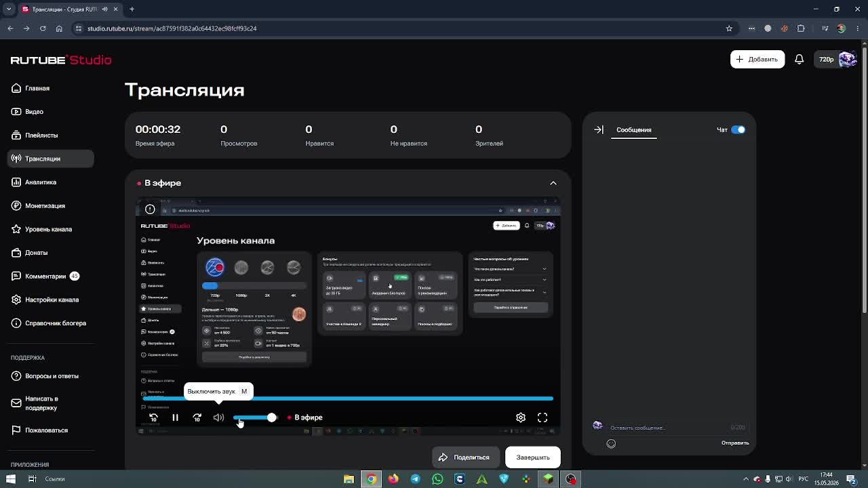The width and height of the screenshot is (868, 488).
Task: Open browser extensions puzzle icon
Action: pyautogui.click(x=801, y=28)
